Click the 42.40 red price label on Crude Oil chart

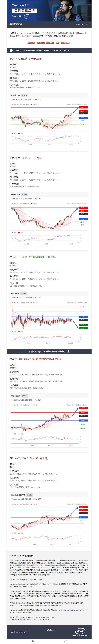pyautogui.click(x=83, y=507)
